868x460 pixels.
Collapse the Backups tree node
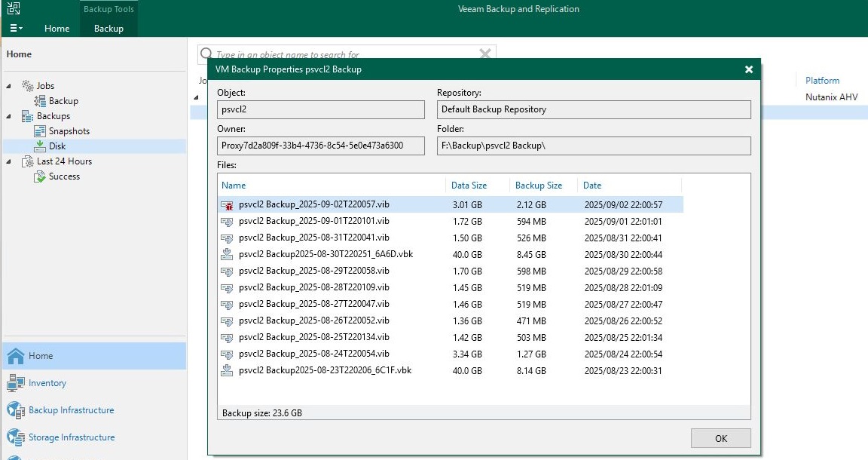pos(9,116)
